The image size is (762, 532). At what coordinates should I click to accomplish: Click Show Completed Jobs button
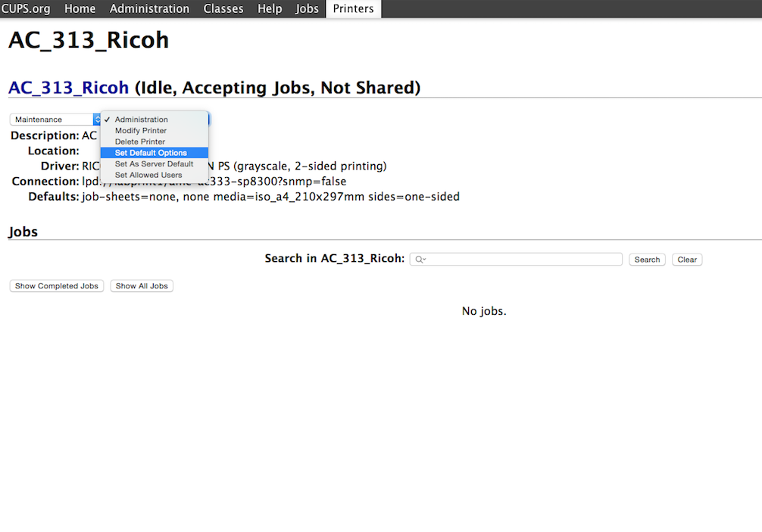56,286
